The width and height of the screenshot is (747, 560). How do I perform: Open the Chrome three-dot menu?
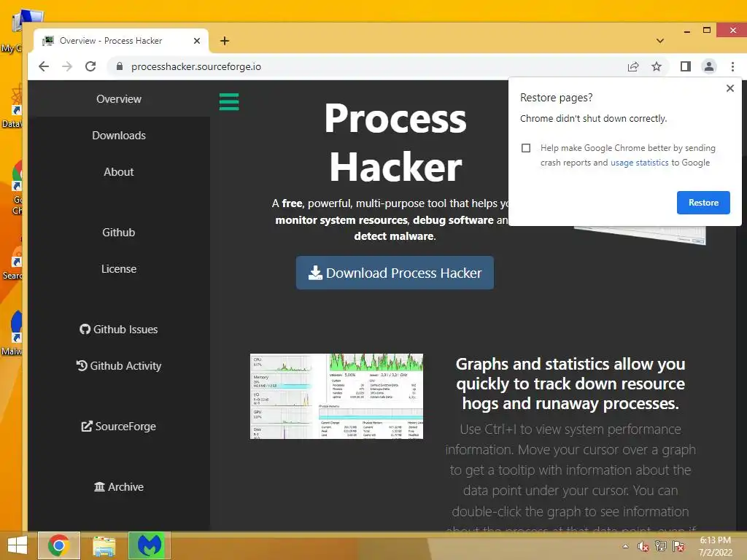click(x=732, y=66)
